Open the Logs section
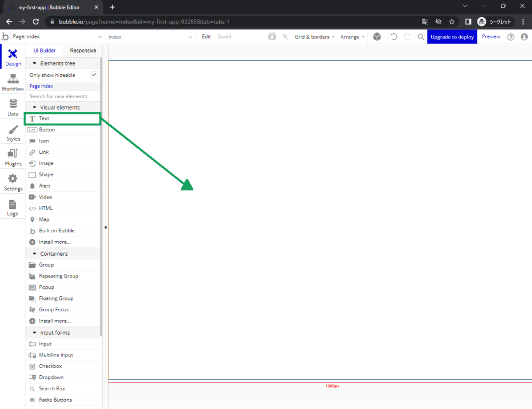The height and width of the screenshot is (409, 532). pos(12,207)
